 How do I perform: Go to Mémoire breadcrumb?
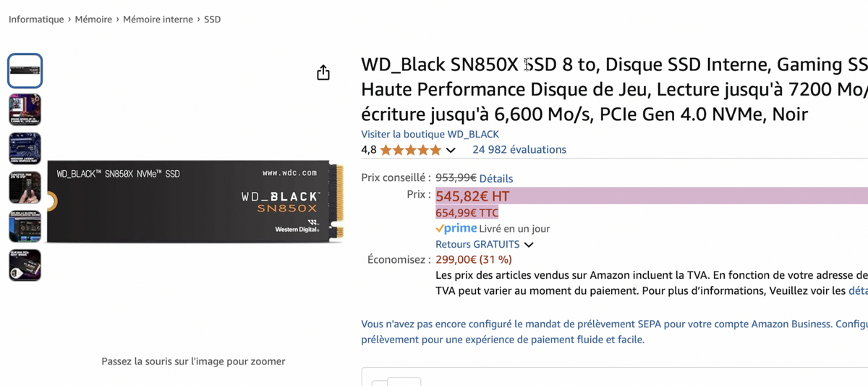[93, 20]
